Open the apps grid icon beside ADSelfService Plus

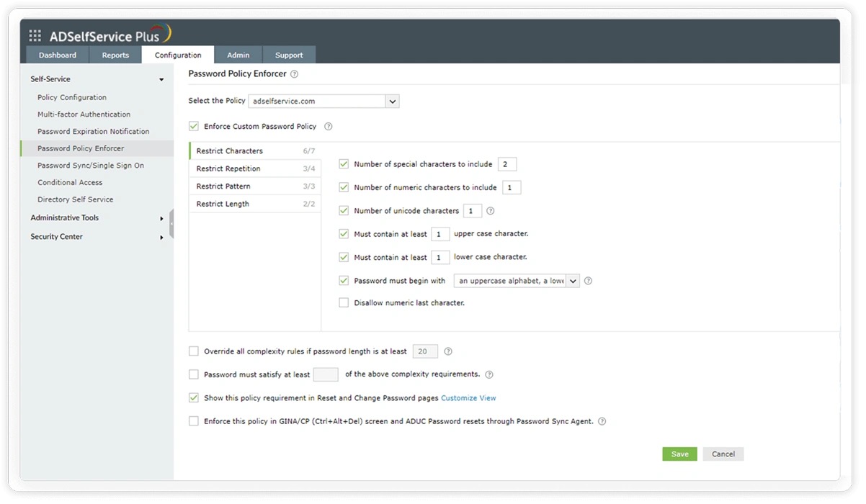pyautogui.click(x=35, y=36)
